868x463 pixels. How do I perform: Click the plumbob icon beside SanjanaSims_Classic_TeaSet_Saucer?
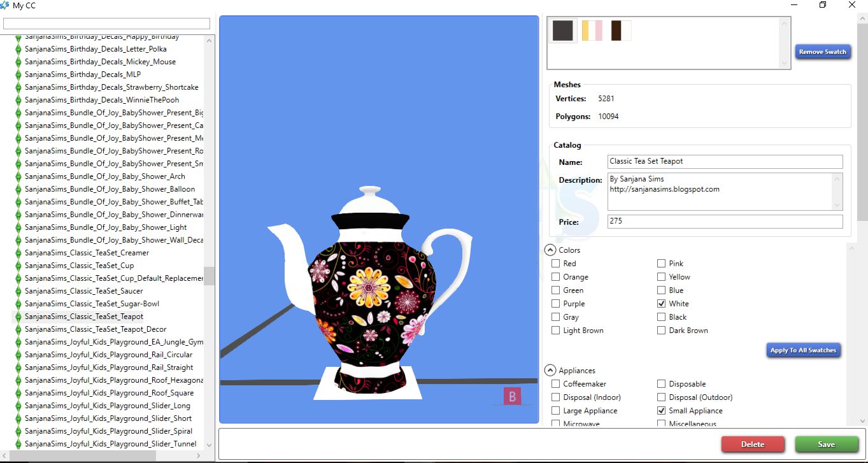click(x=18, y=291)
